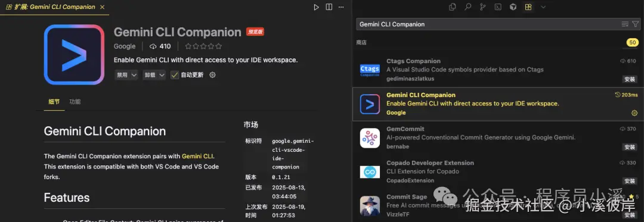Viewport: 644px width, 222px height.
Task: Select the GemCommit extension row
Action: [x=498, y=137]
